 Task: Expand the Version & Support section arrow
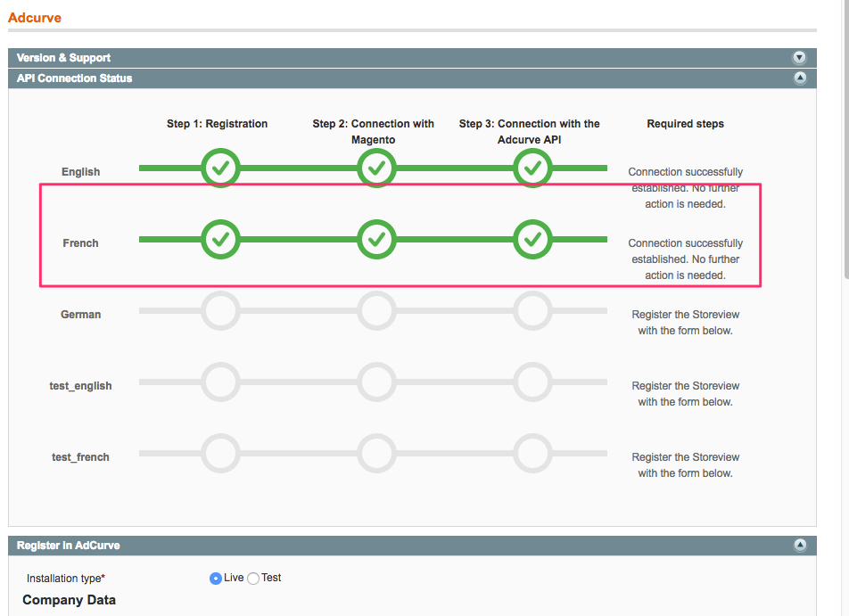click(799, 57)
